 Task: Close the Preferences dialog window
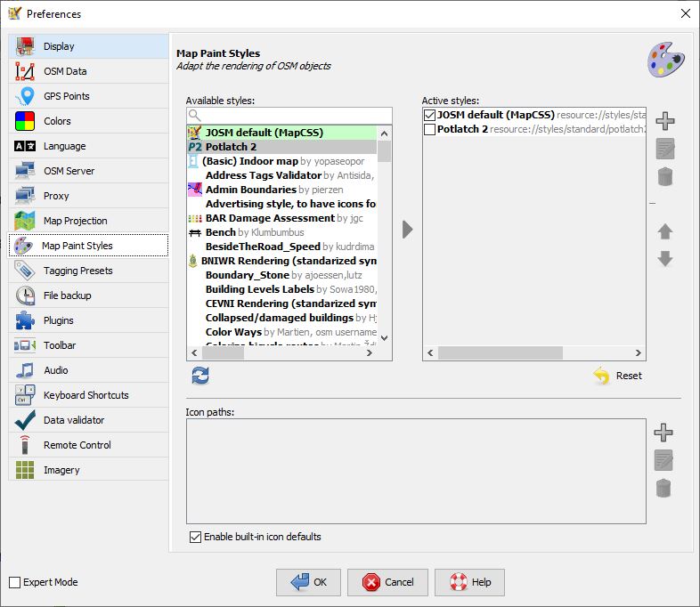click(x=685, y=13)
